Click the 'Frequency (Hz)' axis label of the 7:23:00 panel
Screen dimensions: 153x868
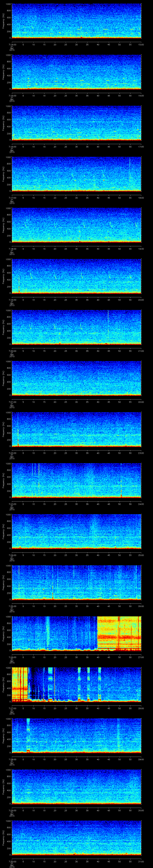click(3, 480)
